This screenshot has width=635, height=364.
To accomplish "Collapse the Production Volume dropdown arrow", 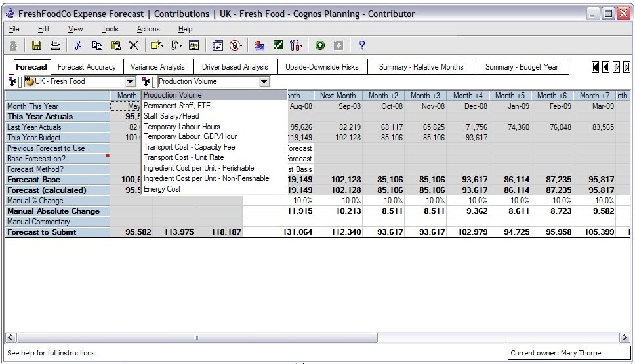I will coord(264,82).
